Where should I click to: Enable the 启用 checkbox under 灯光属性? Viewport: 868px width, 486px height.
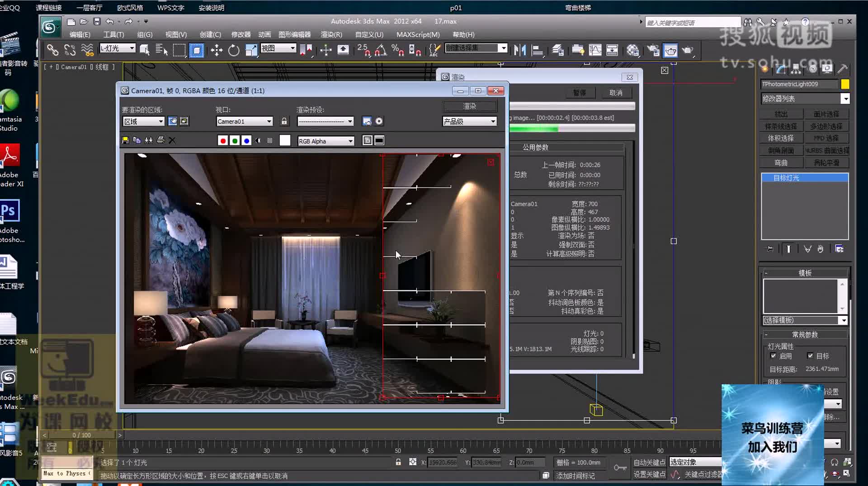[774, 356]
